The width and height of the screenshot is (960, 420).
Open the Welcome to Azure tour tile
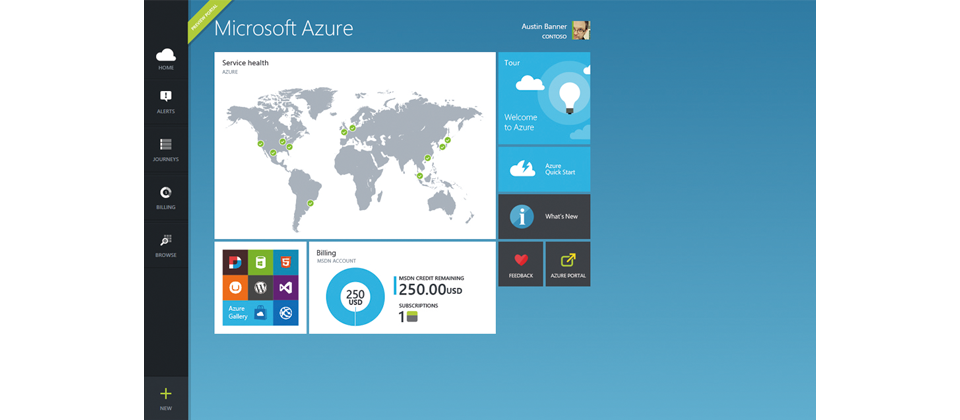(x=544, y=98)
